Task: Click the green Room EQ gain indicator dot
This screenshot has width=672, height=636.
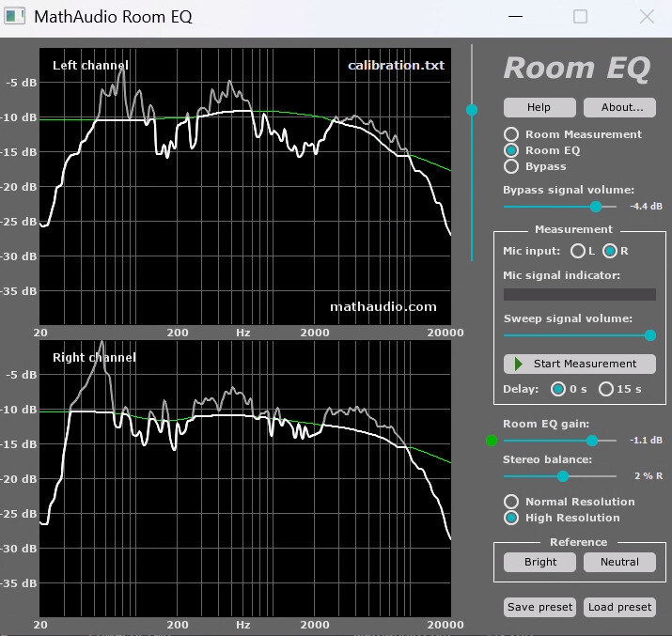Action: [x=492, y=440]
